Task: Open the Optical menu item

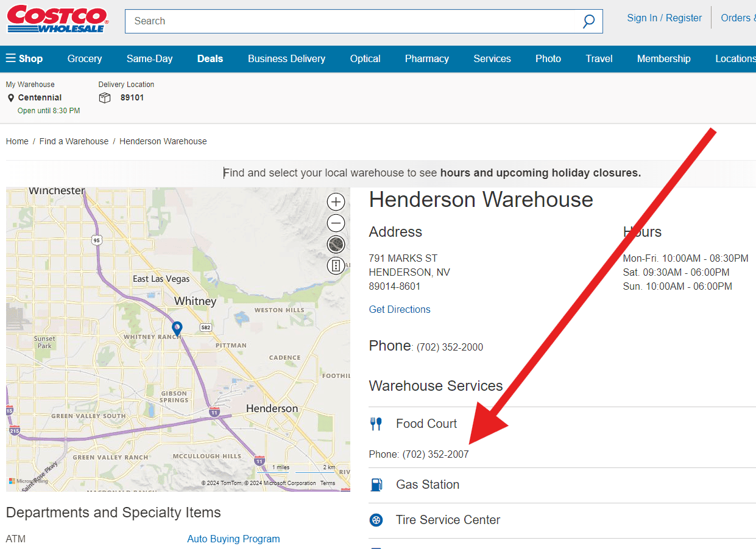Action: (x=366, y=58)
